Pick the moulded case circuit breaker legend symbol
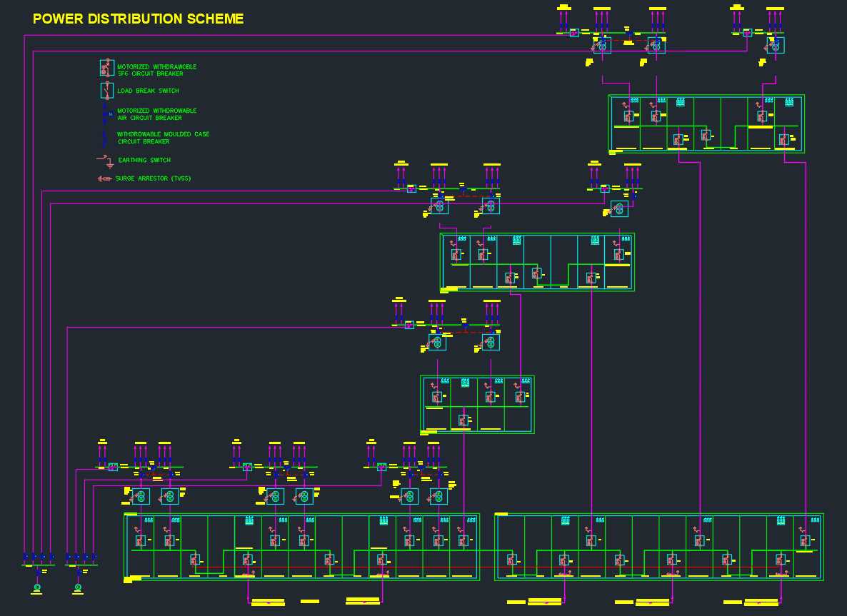 [x=105, y=138]
